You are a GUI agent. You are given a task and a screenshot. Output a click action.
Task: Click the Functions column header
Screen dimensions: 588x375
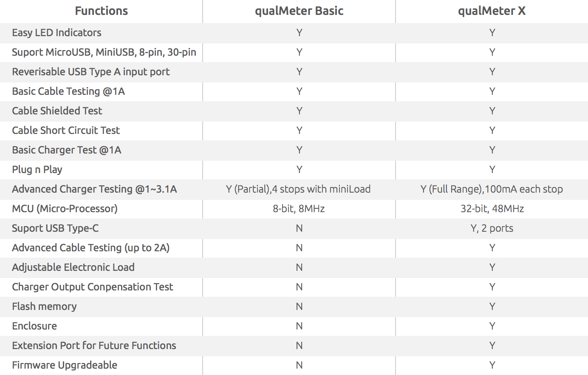pos(101,11)
